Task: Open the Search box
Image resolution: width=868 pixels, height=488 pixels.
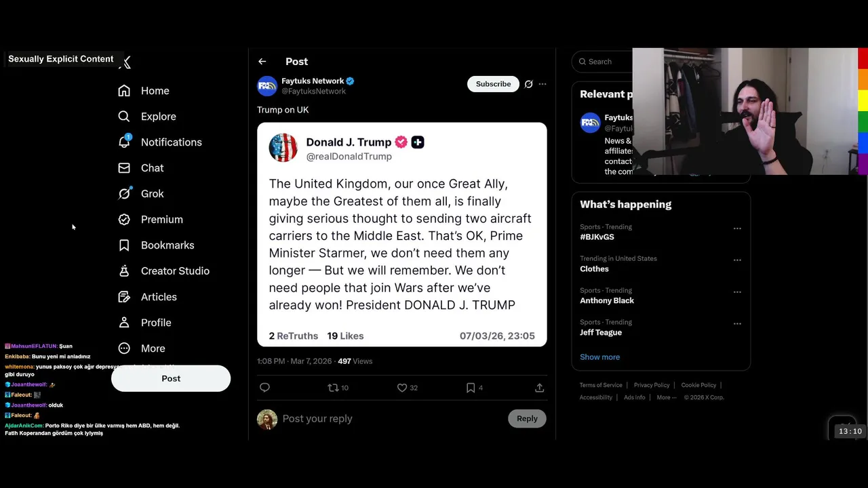Action: coord(602,62)
